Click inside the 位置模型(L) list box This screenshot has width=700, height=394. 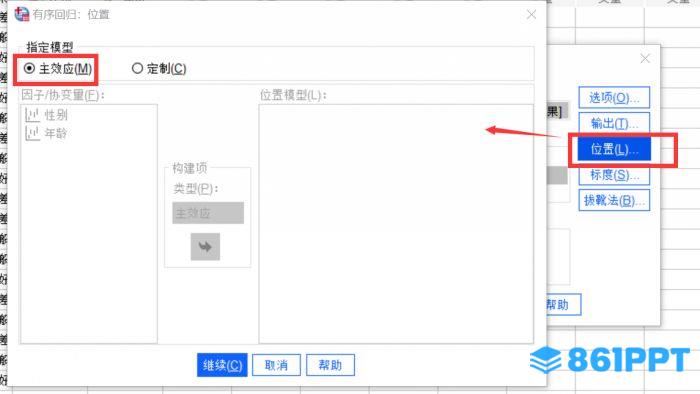(x=396, y=224)
